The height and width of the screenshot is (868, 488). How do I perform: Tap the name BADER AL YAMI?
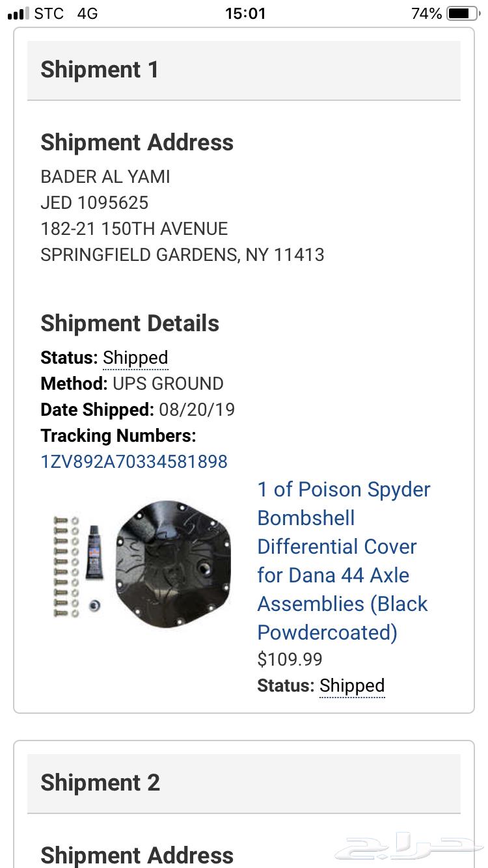pyautogui.click(x=105, y=176)
